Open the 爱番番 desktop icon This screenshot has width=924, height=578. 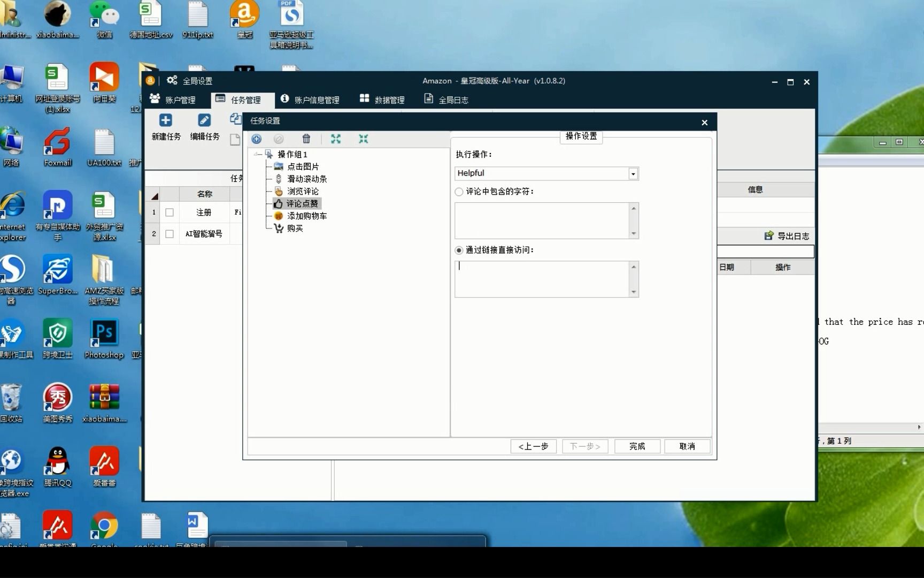tap(104, 467)
